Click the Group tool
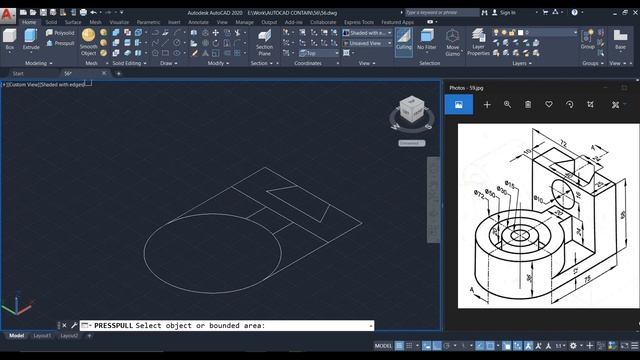The height and width of the screenshot is (360, 640). click(x=587, y=40)
